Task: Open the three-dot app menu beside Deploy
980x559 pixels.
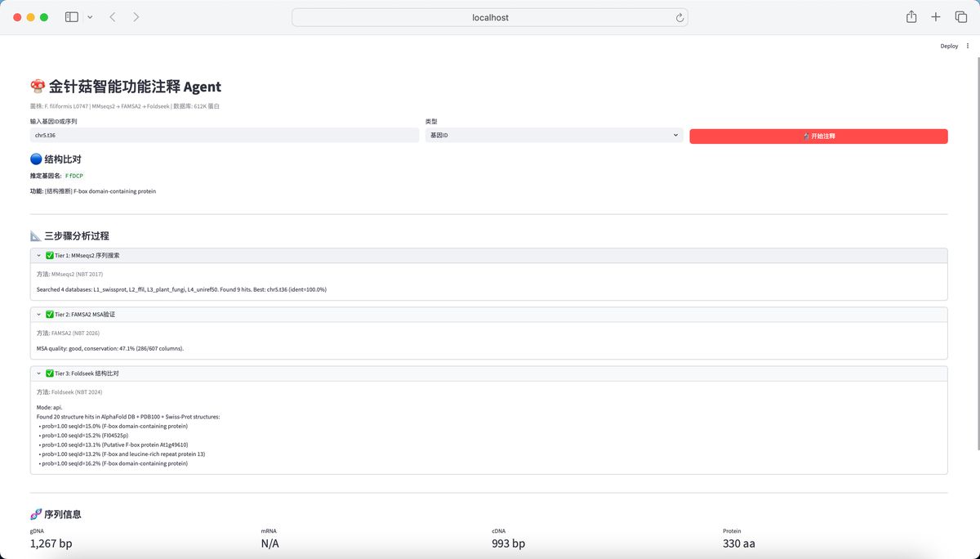Action: 968,47
